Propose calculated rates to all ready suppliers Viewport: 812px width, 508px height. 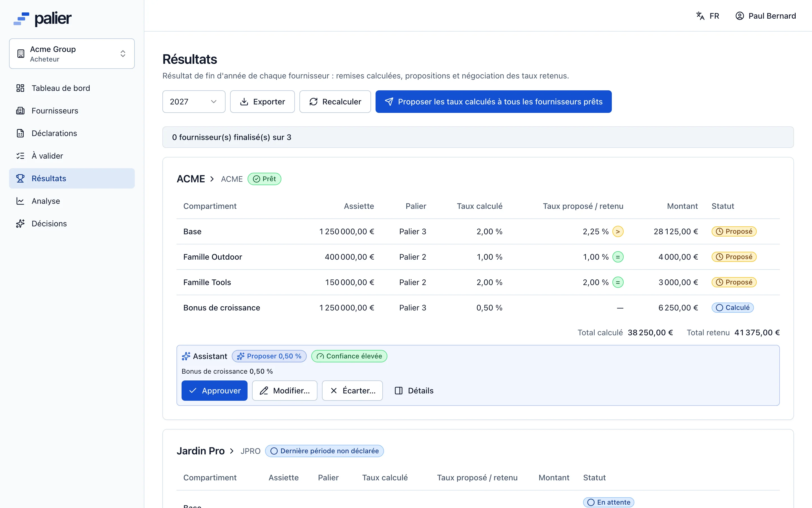(493, 102)
